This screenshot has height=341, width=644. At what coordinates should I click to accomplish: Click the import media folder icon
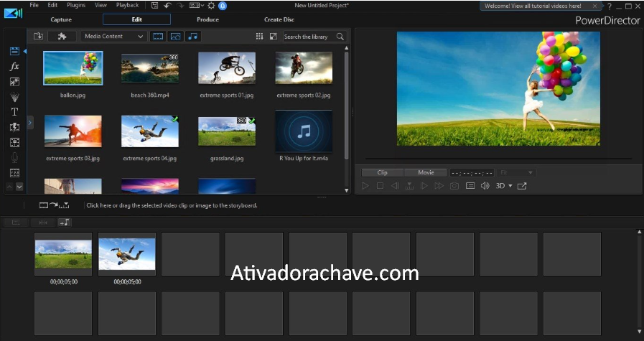[39, 36]
